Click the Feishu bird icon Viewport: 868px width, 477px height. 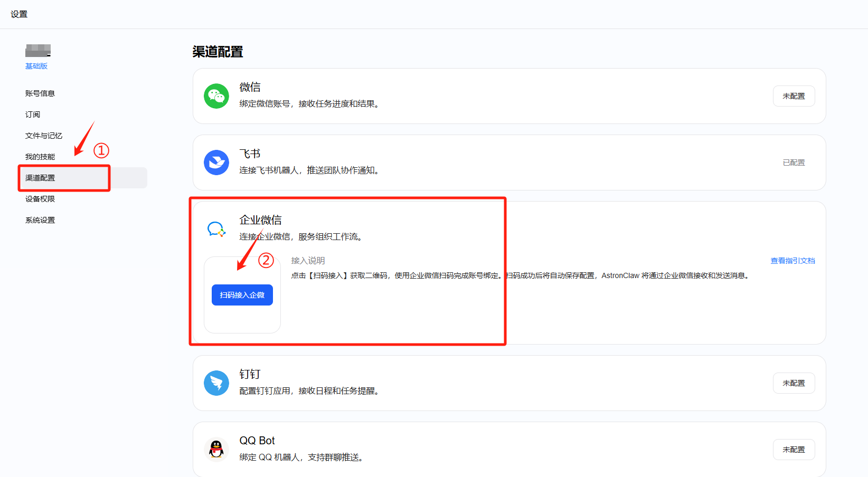click(216, 163)
